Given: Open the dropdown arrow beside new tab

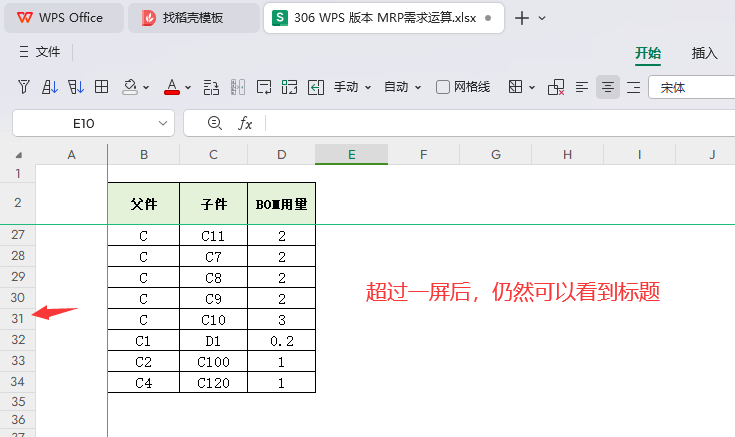Looking at the screenshot, I should point(542,18).
